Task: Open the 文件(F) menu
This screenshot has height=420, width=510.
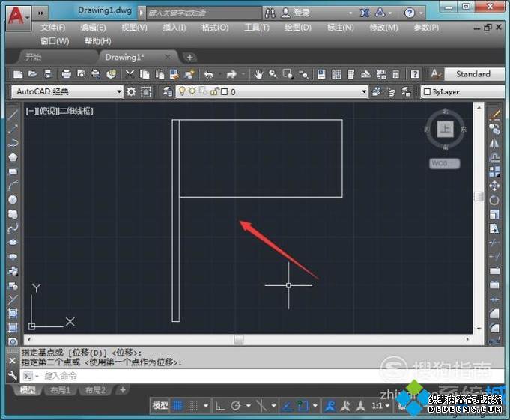Action: tap(52, 28)
